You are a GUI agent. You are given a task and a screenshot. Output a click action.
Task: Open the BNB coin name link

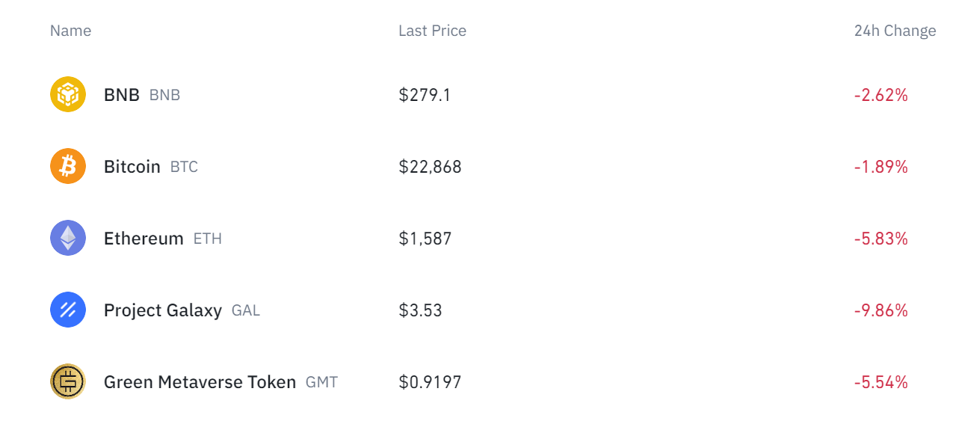point(122,95)
